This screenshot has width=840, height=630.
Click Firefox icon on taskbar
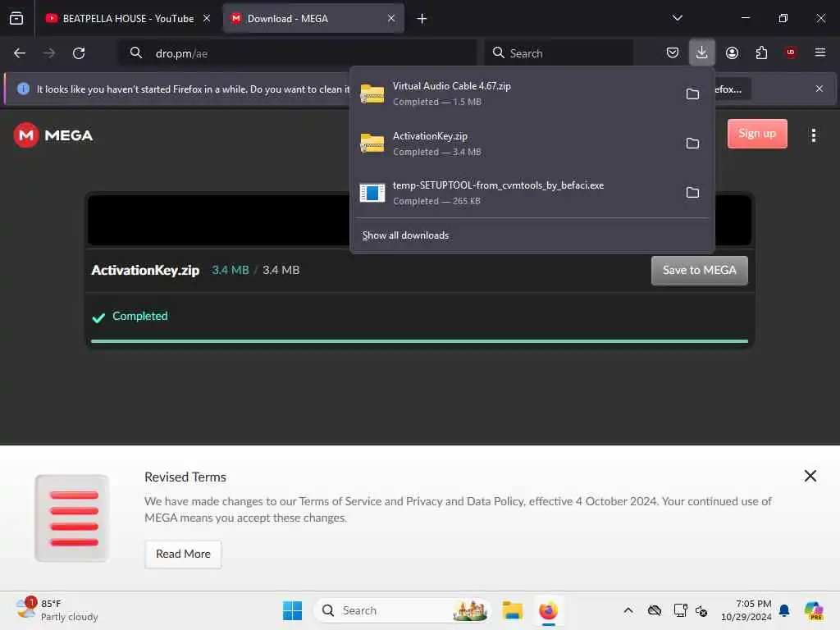point(549,610)
